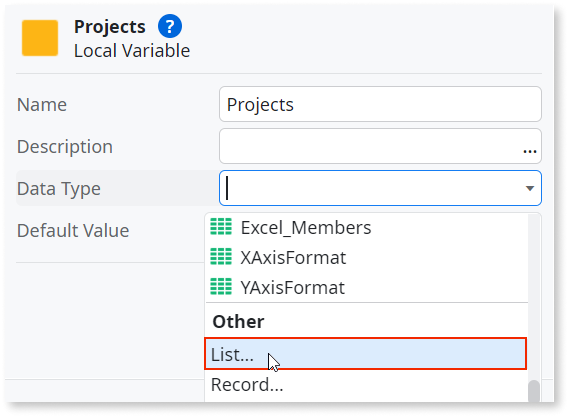Viewport: 569px width, 417px height.
Task: Choose the Record... option
Action: pos(366,385)
